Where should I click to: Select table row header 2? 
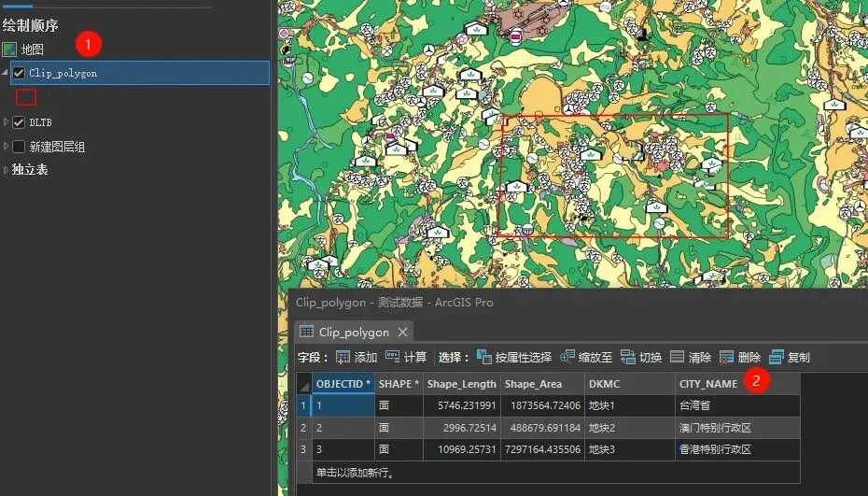304,427
